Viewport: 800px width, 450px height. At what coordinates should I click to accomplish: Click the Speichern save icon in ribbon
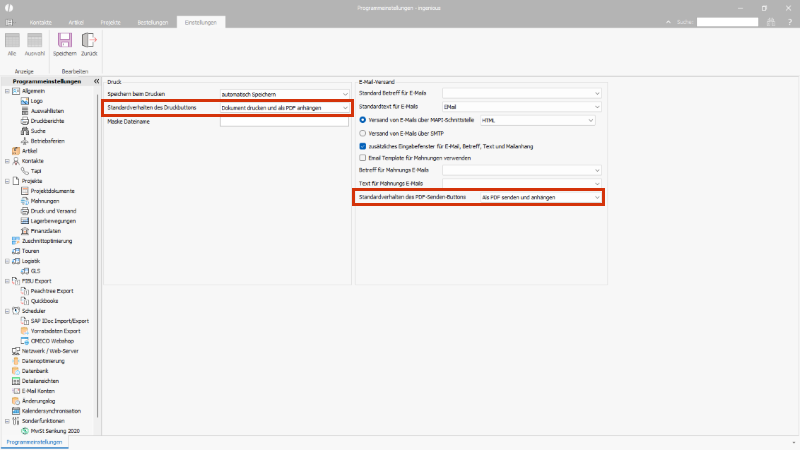(x=65, y=42)
